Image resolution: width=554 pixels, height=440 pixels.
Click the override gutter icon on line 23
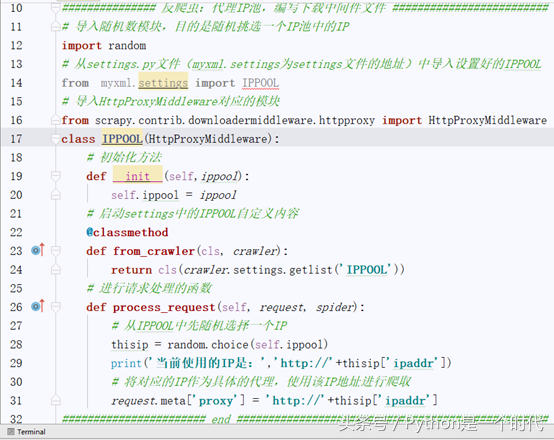click(x=37, y=250)
